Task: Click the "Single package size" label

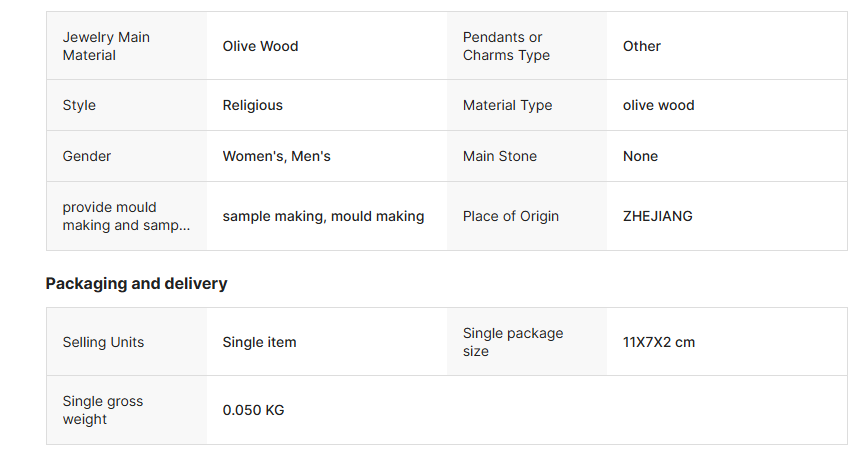Action: point(513,342)
